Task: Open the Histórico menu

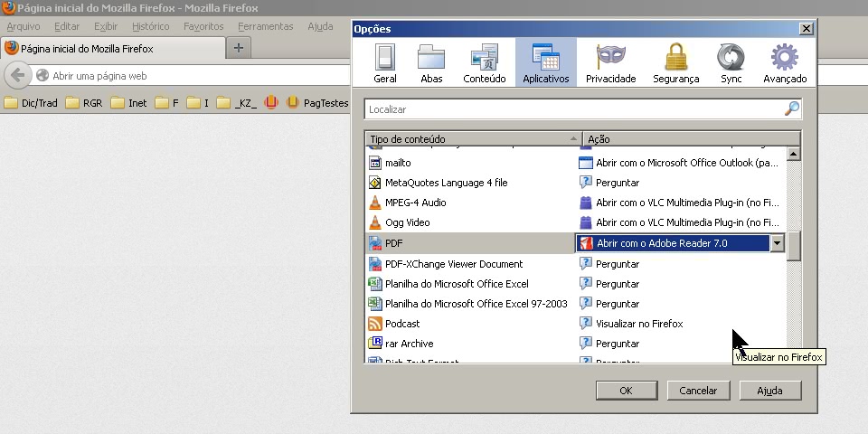Action: pyautogui.click(x=151, y=26)
